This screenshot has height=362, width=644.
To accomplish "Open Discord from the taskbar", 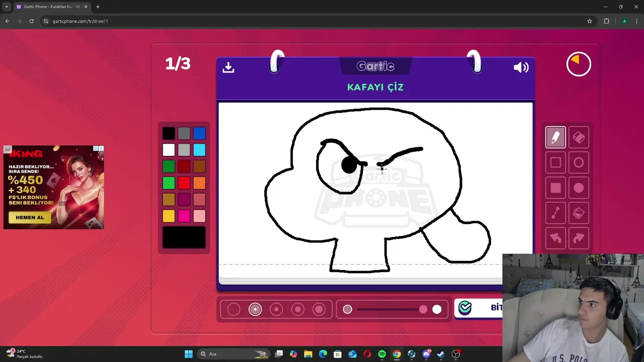I will click(x=426, y=354).
